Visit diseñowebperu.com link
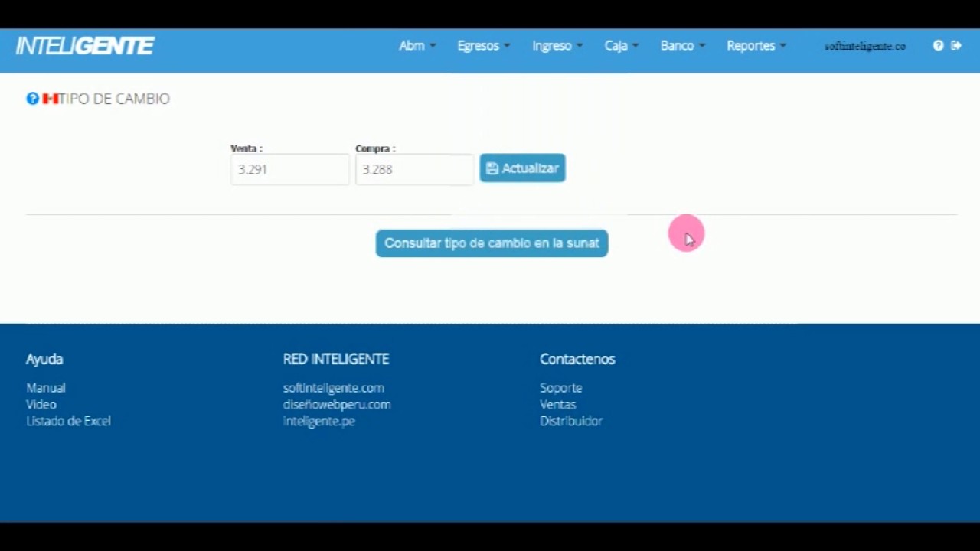This screenshot has height=551, width=980. point(337,404)
